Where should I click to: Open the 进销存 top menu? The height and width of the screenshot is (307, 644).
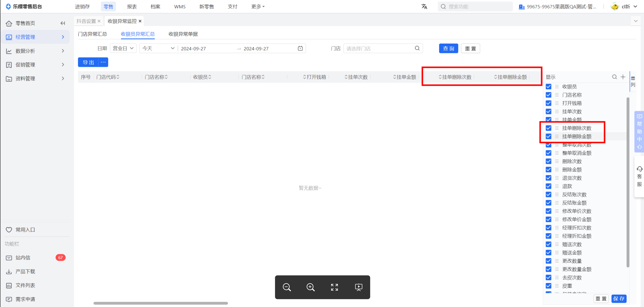(82, 6)
